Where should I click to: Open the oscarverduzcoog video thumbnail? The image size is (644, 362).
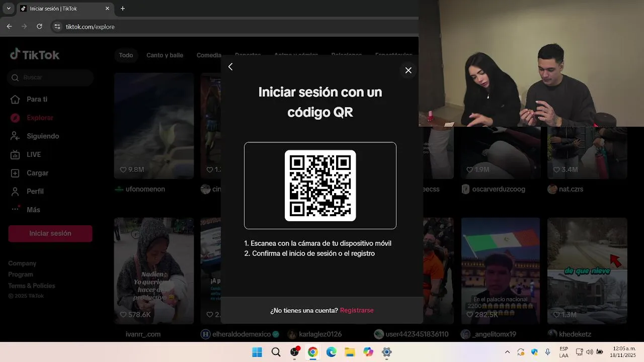pos(501,153)
